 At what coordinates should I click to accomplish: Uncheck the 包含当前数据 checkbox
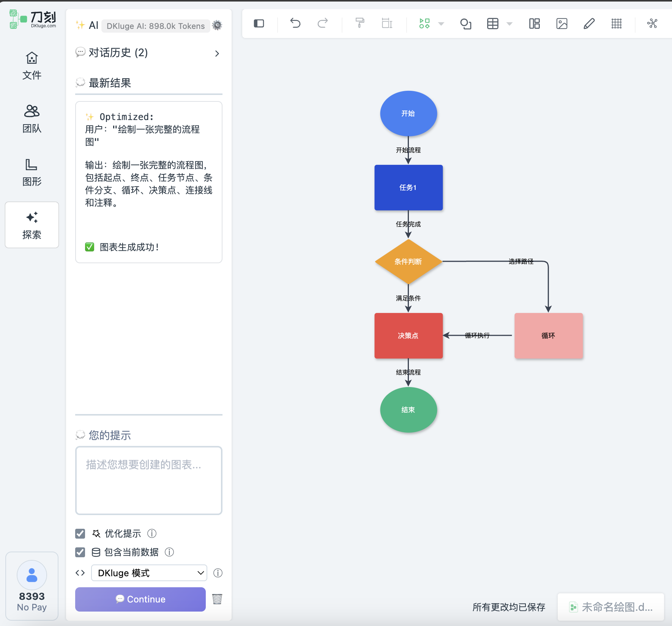[x=80, y=552]
